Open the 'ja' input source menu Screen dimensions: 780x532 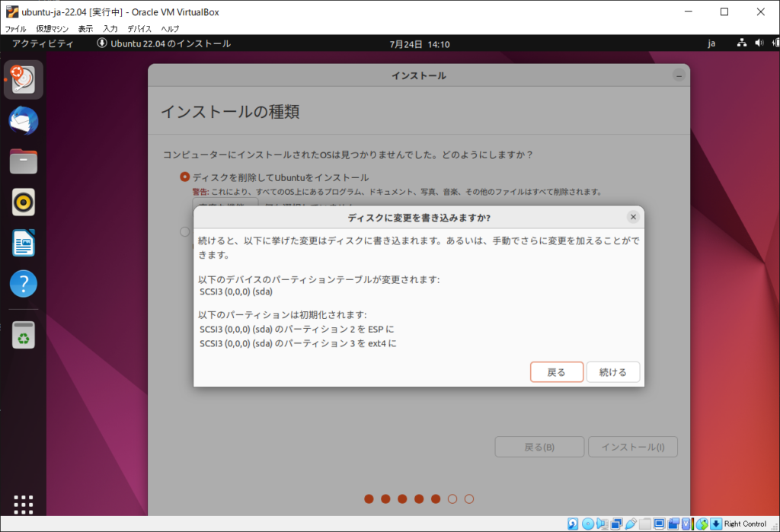pyautogui.click(x=711, y=43)
